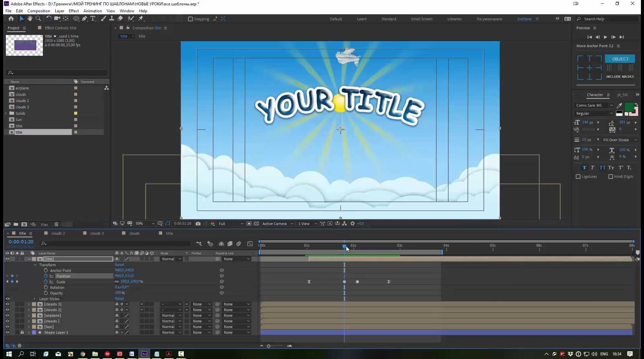Click the snapshot camera icon in viewer

198,223
